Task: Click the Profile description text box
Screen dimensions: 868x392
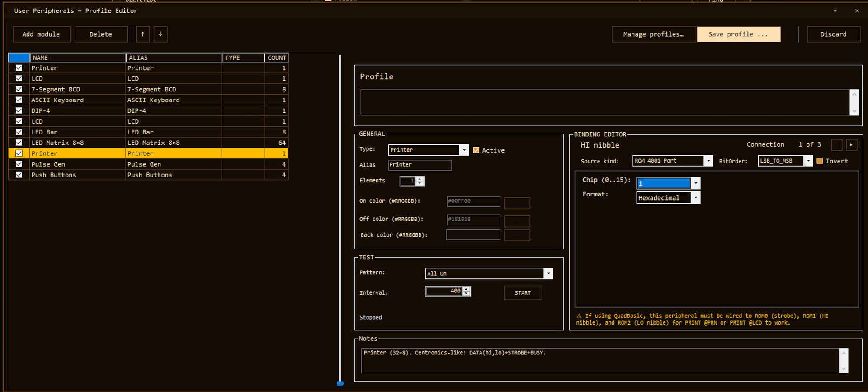Action: coord(605,102)
